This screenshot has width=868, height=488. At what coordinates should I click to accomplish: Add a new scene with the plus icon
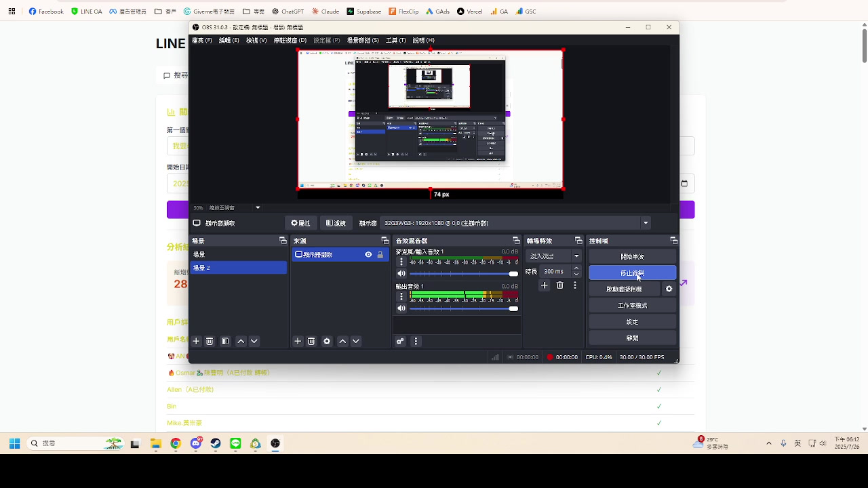click(196, 341)
